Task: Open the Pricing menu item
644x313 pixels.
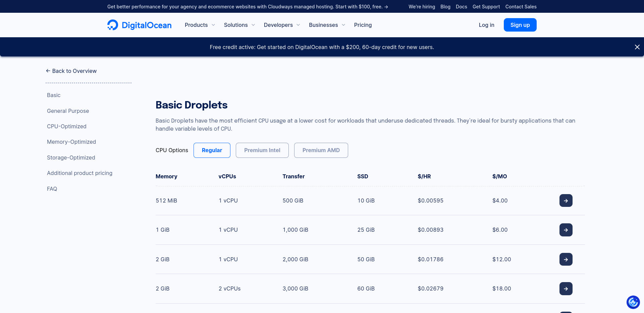Action: [x=363, y=25]
